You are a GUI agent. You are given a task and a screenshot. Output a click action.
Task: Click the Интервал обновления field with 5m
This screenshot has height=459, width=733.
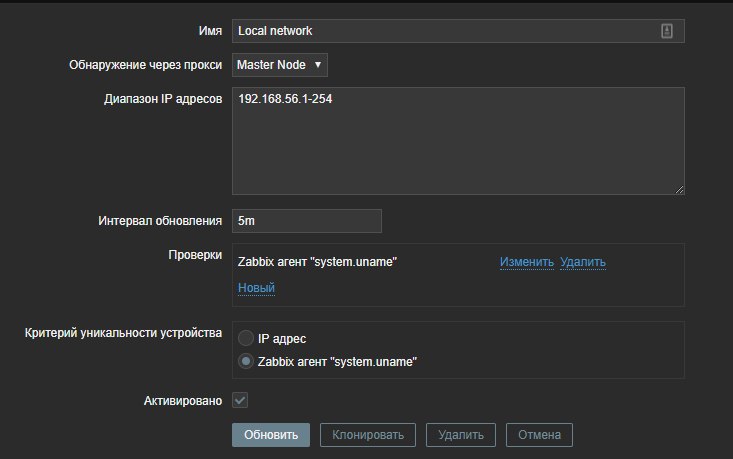[x=307, y=220]
